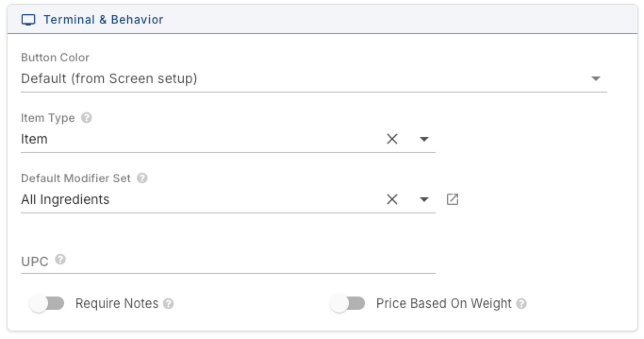Click the monitor icon beside Terminal & Behavior
Image resolution: width=644 pixels, height=339 pixels.
pos(29,20)
